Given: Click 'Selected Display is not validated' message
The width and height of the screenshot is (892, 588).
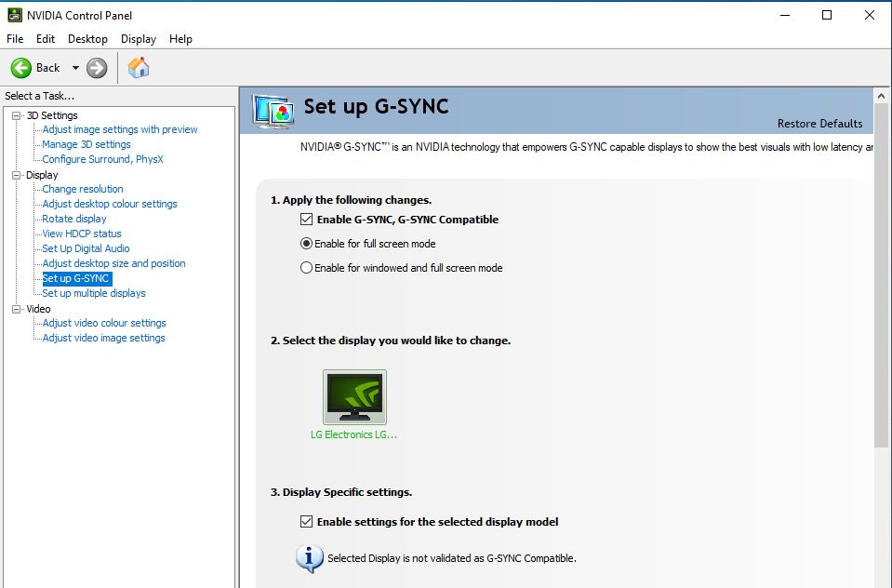Looking at the screenshot, I should point(452,558).
